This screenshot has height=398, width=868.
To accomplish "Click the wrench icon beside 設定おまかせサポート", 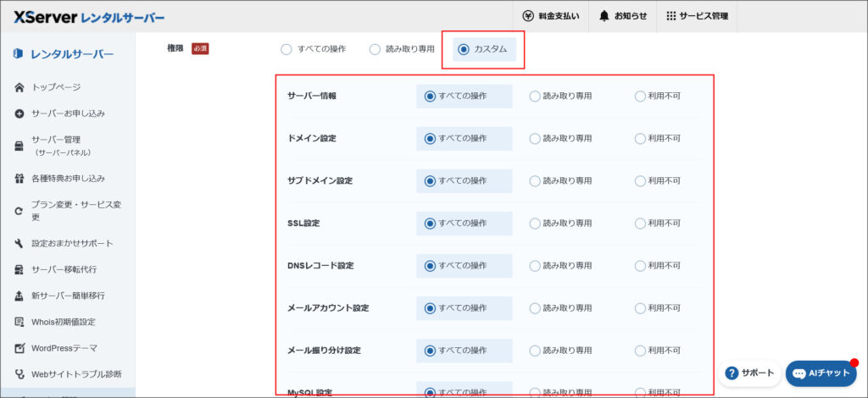I will coord(19,243).
